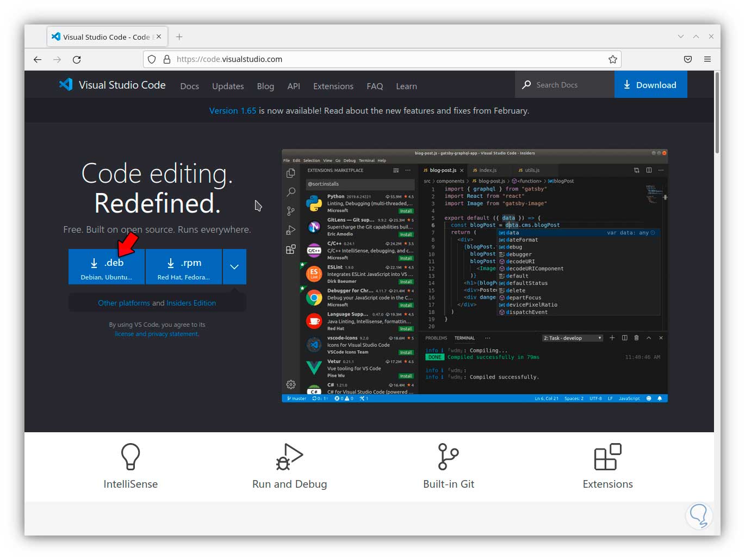
Task: Open the Insiders Edition link
Action: pos(191,303)
